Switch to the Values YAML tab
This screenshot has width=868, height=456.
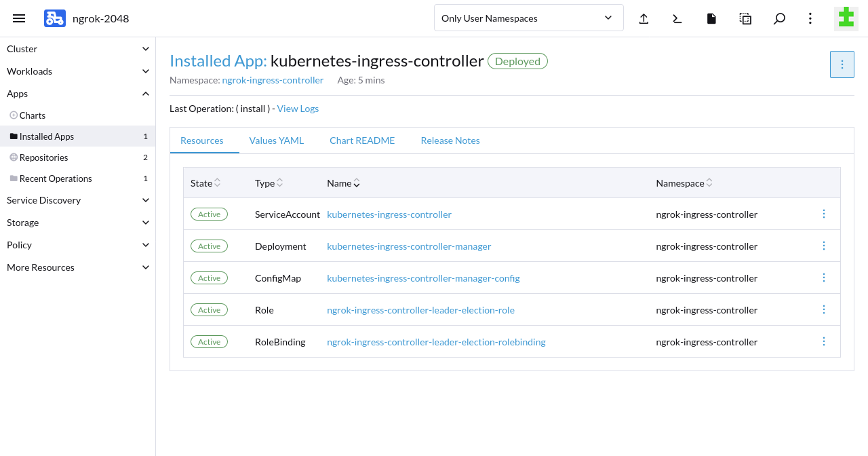(277, 140)
